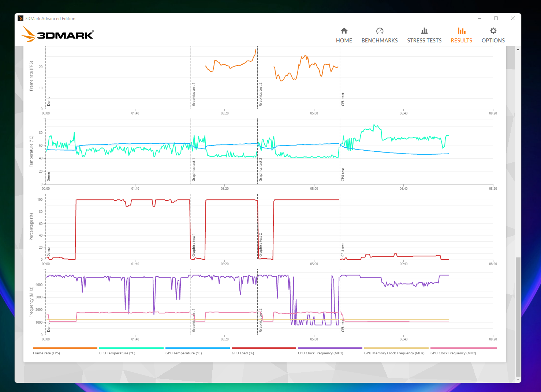Screen dimensions: 541x392
Task: Toggle GPU Temperature legend swatch
Action: pyautogui.click(x=198, y=348)
